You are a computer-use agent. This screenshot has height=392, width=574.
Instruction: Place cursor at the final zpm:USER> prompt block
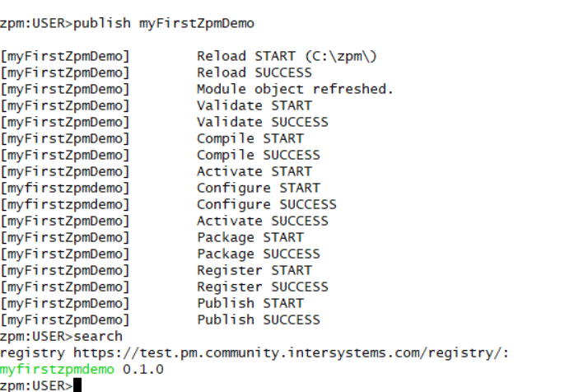click(77, 385)
